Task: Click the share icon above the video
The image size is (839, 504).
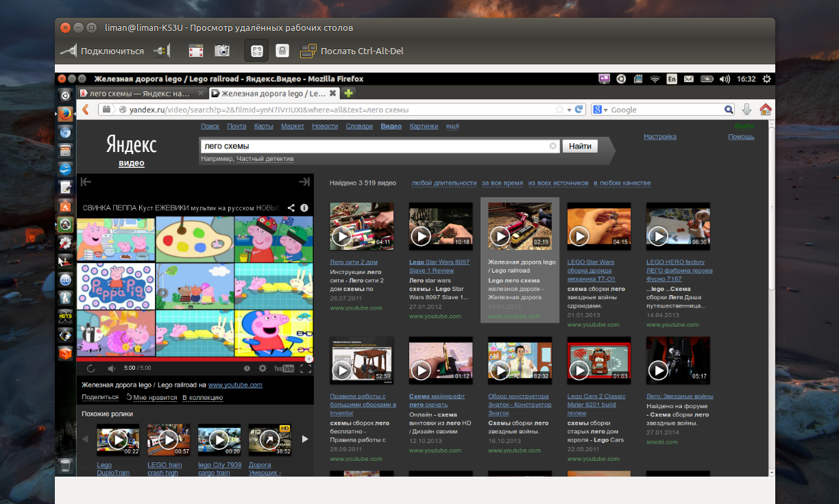Action: tap(291, 207)
